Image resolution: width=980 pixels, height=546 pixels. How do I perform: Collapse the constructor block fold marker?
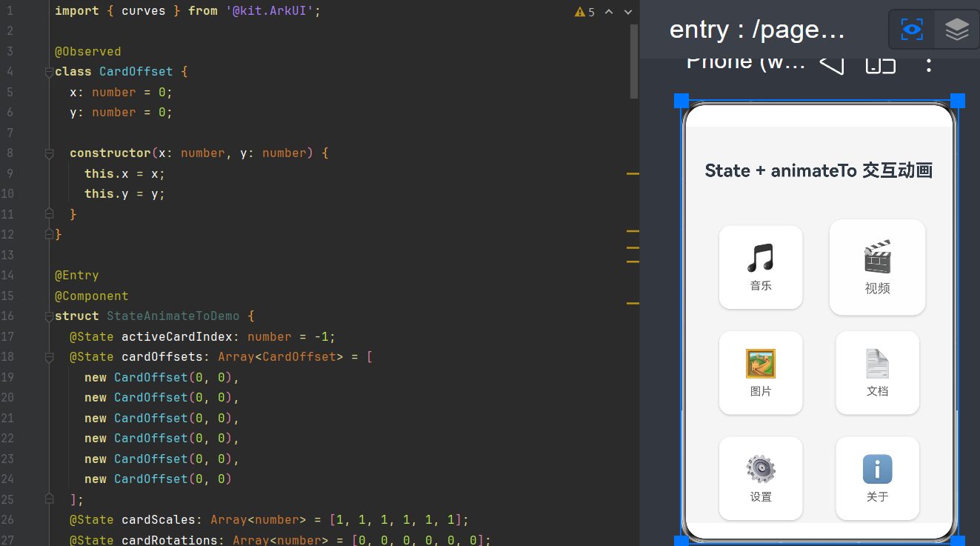point(49,153)
